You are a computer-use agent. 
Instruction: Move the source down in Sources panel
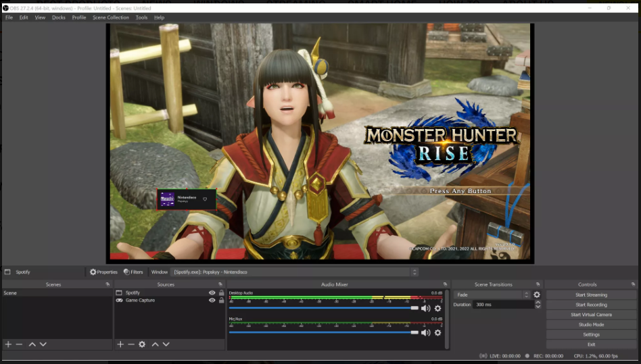point(166,344)
